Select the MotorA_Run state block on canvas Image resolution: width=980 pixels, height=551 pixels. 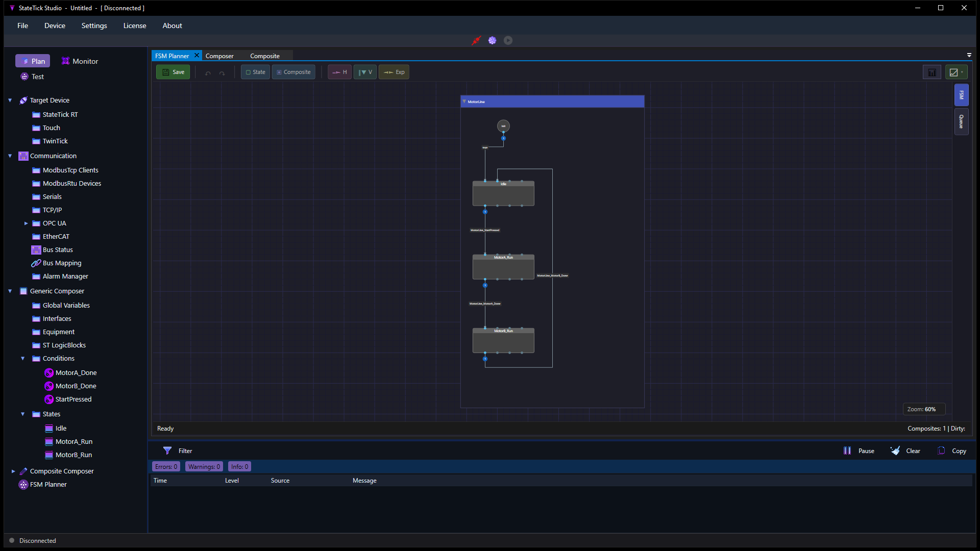click(x=503, y=267)
